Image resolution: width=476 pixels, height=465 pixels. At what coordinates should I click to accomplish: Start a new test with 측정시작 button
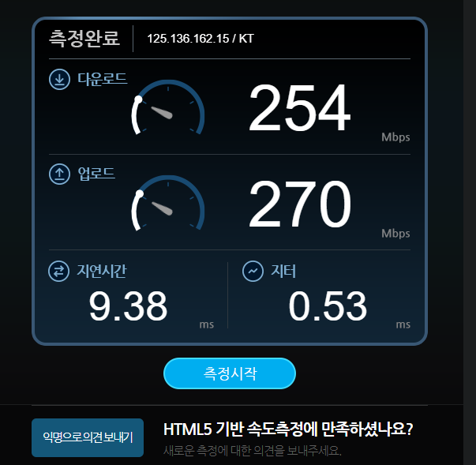(x=230, y=373)
